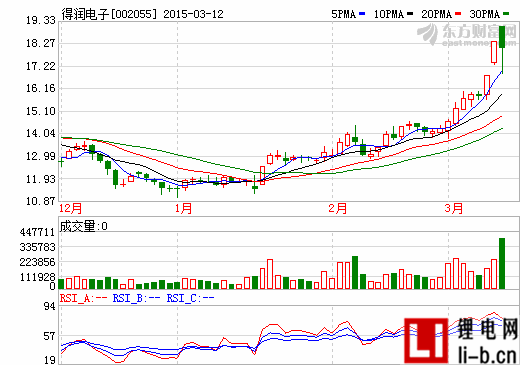Viewport: 520px width, 365px height.
Task: Click the RSI 19 axis label
Action: (49, 360)
